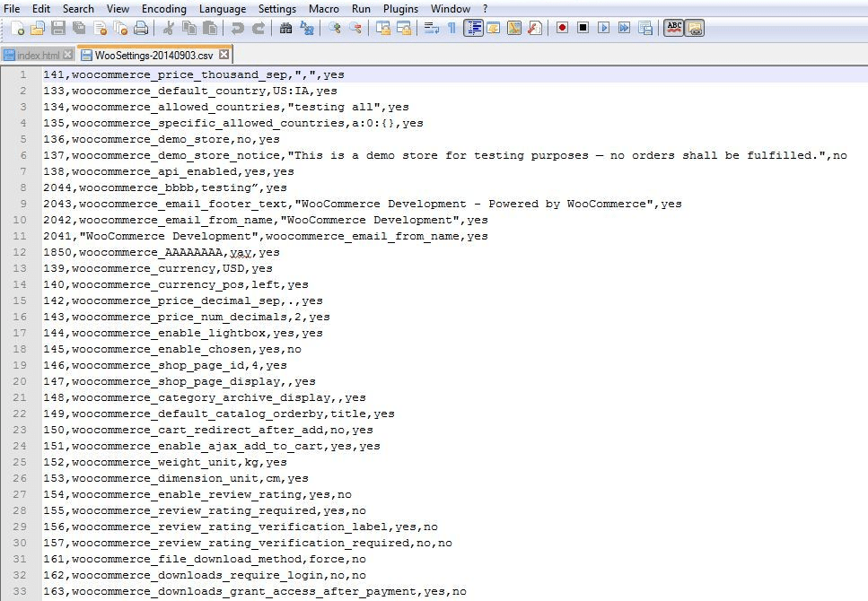The width and height of the screenshot is (868, 601).
Task: Switch to the index.html tab
Action: [38, 56]
